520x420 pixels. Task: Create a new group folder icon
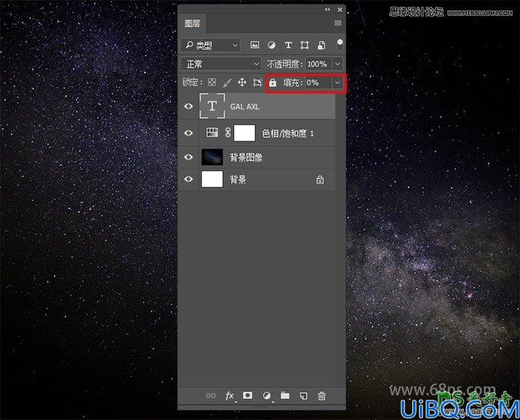[285, 395]
